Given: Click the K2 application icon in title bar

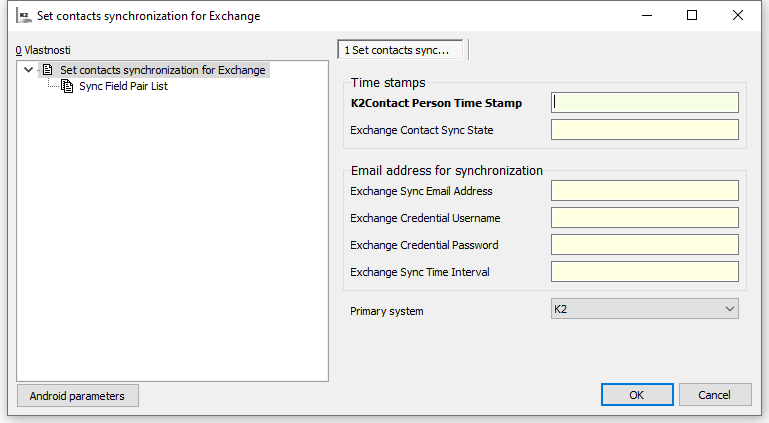Looking at the screenshot, I should pos(24,16).
